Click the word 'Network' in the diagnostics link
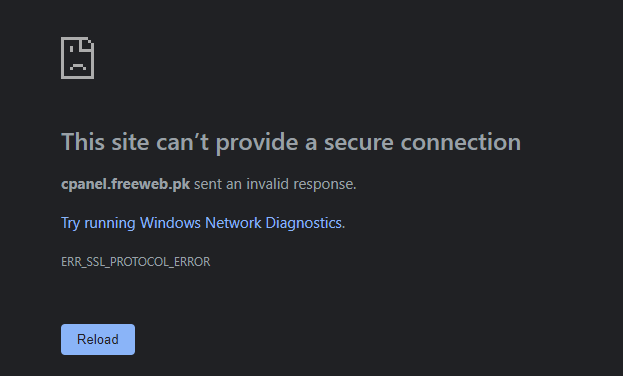Image resolution: width=623 pixels, height=376 pixels. (233, 223)
